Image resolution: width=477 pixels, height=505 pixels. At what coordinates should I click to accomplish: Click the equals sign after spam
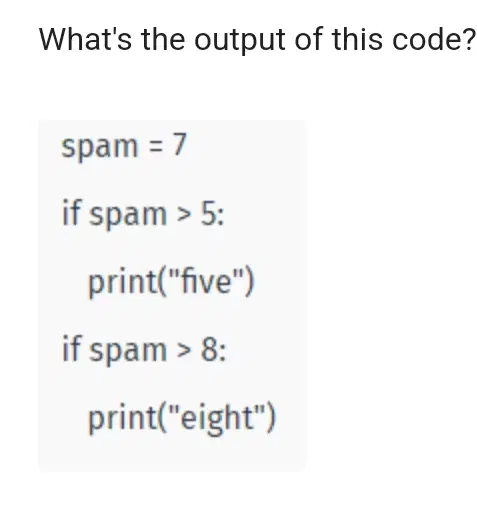click(156, 146)
